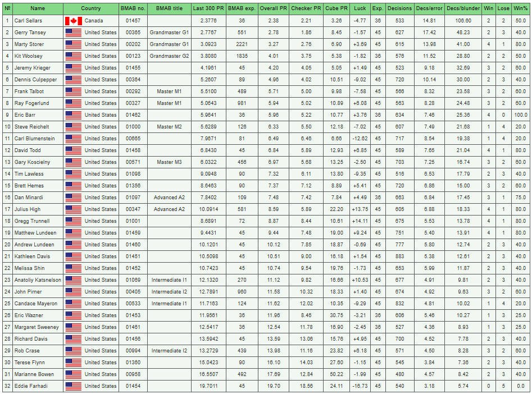
Task: Sort by the Last 300 PR header
Action: (208, 8)
